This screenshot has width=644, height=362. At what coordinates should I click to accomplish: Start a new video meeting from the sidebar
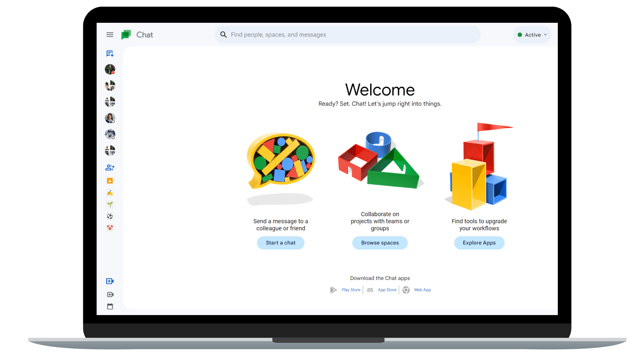pyautogui.click(x=110, y=281)
